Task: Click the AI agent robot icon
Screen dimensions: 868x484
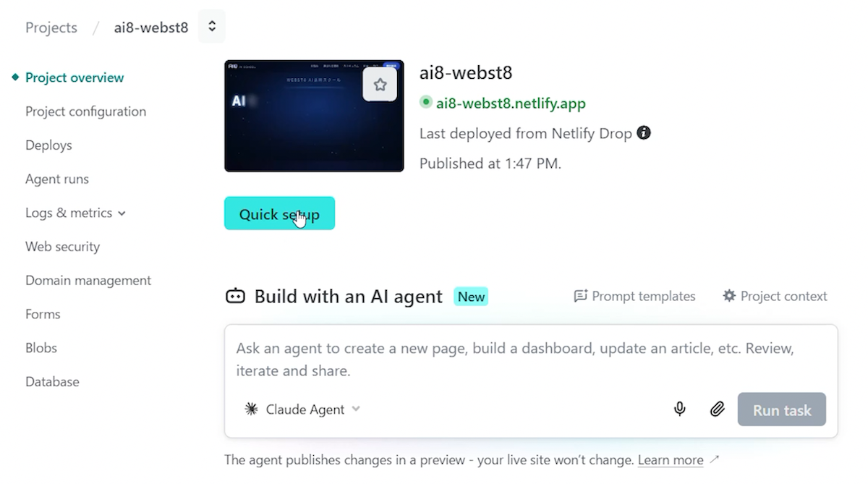Action: [x=235, y=296]
